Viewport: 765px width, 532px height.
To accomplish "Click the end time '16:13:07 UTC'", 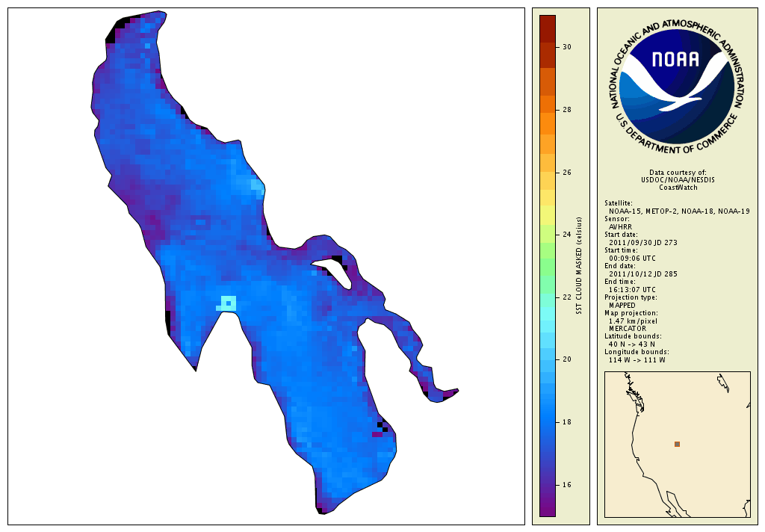I will [x=632, y=289].
